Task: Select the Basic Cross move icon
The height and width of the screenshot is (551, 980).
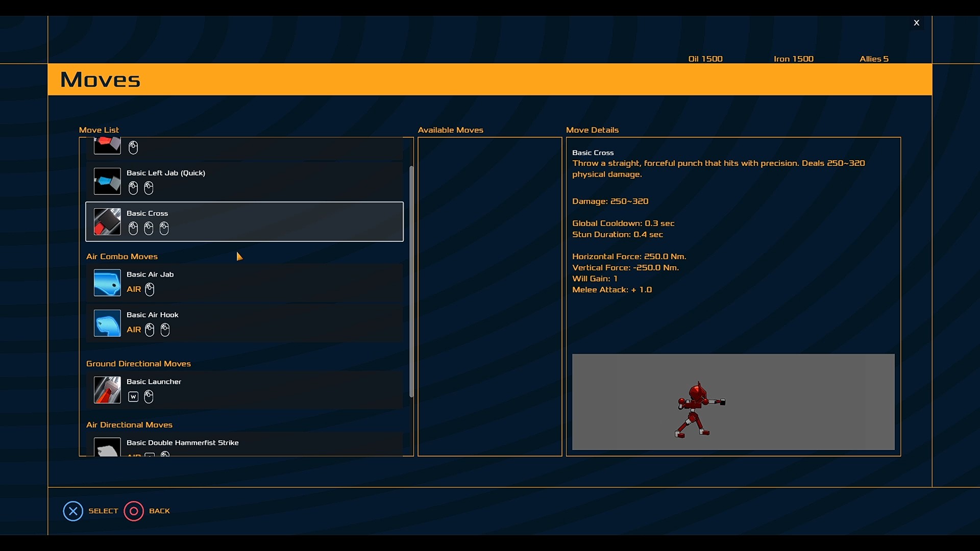Action: [x=107, y=221]
